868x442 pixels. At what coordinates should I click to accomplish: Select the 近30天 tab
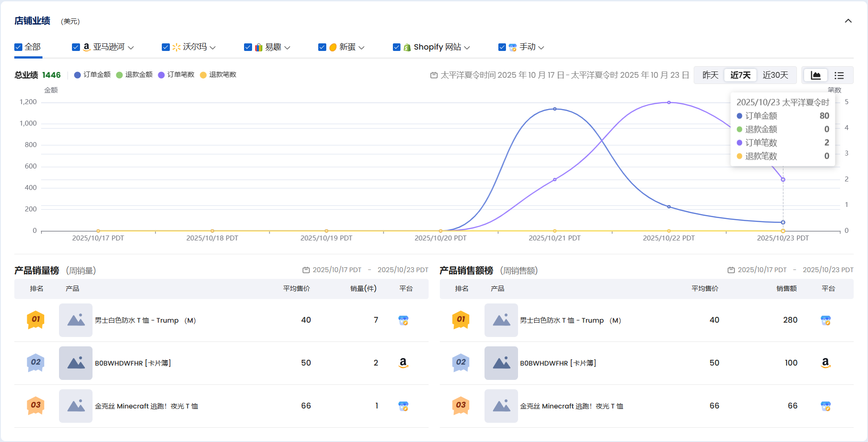pos(775,75)
